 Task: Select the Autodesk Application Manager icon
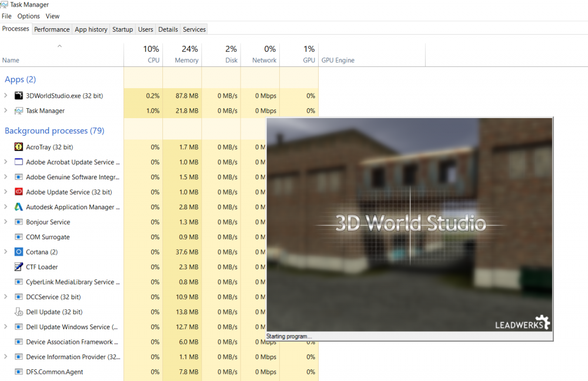tap(18, 207)
